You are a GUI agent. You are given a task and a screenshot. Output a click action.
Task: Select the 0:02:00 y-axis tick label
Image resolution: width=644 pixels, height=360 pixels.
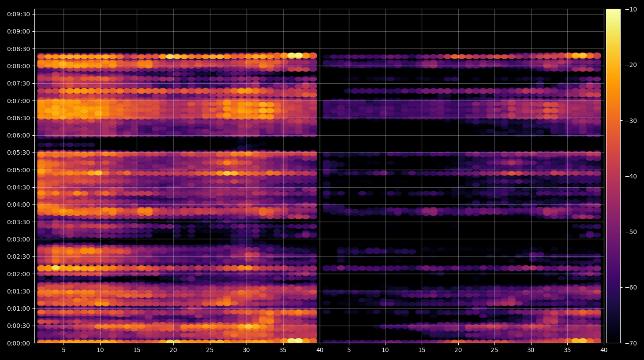[x=19, y=274]
